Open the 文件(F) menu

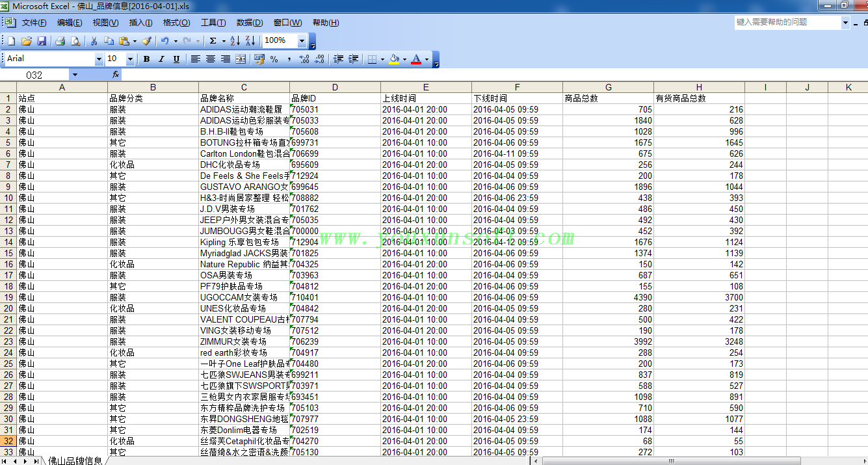click(x=34, y=23)
